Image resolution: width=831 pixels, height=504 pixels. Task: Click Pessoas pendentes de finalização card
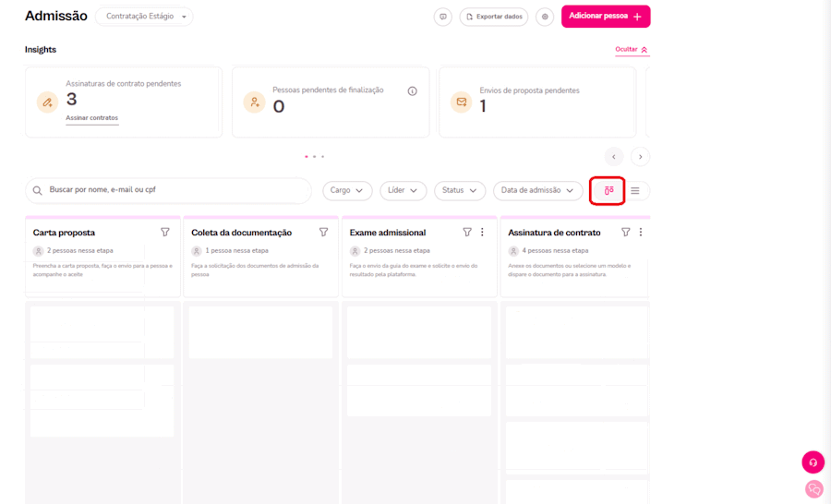[x=331, y=102]
